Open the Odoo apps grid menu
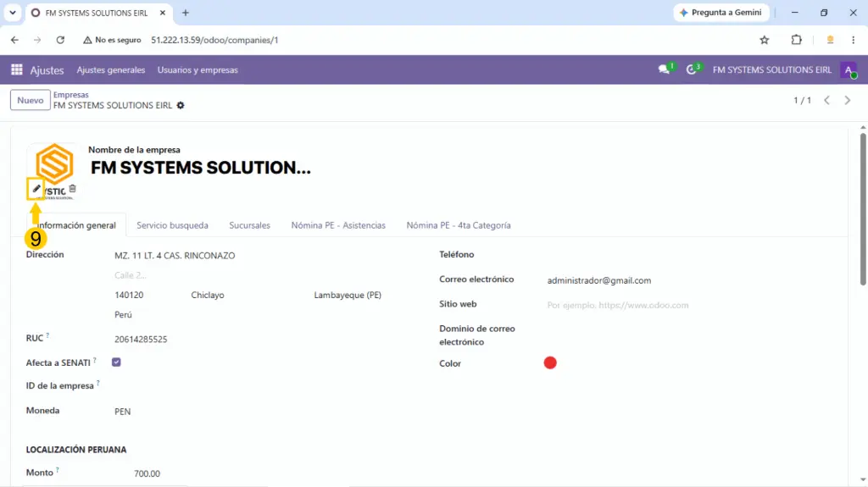Viewport: 868px width, 487px height. 17,69
